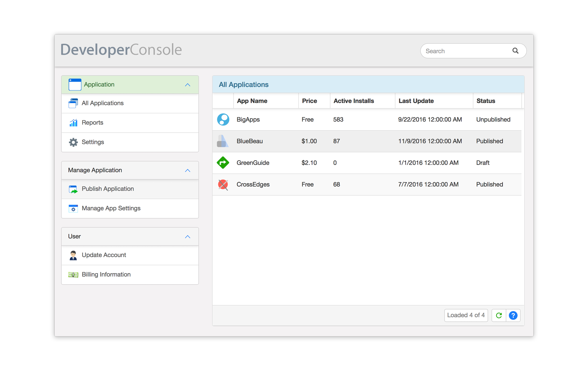Collapse the Manage Application section chevron
Viewport: 588px width, 372px height.
(188, 170)
